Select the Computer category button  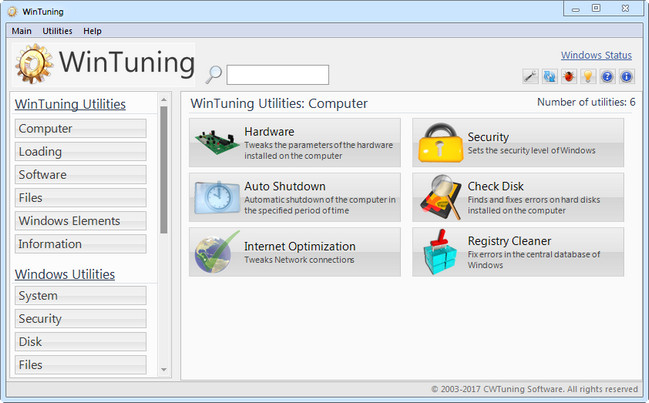click(x=80, y=129)
